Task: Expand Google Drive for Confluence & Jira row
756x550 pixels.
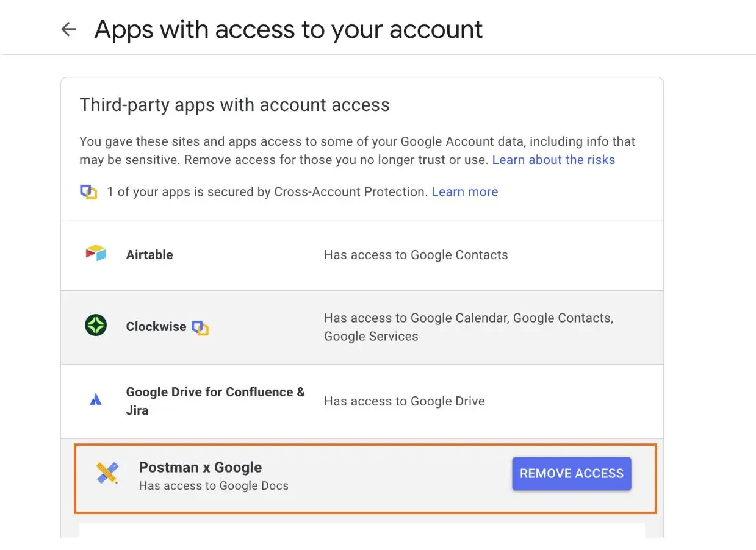Action: pyautogui.click(x=362, y=401)
